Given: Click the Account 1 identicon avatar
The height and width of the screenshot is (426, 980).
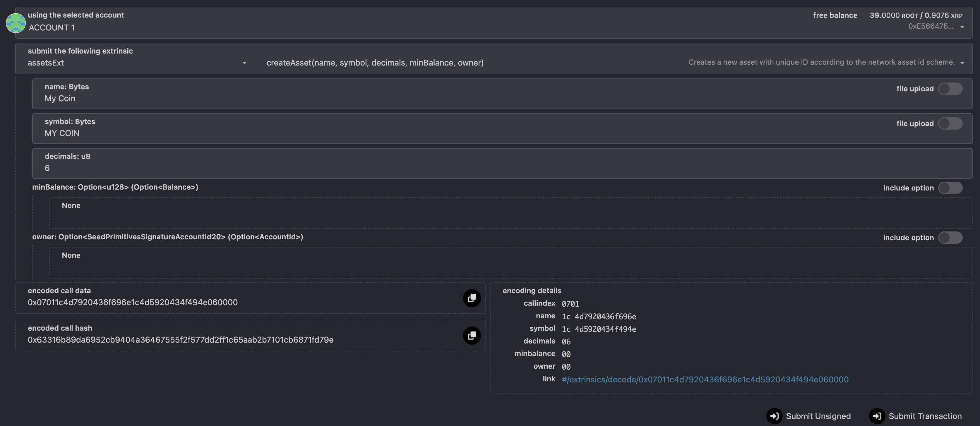Looking at the screenshot, I should coord(16,23).
